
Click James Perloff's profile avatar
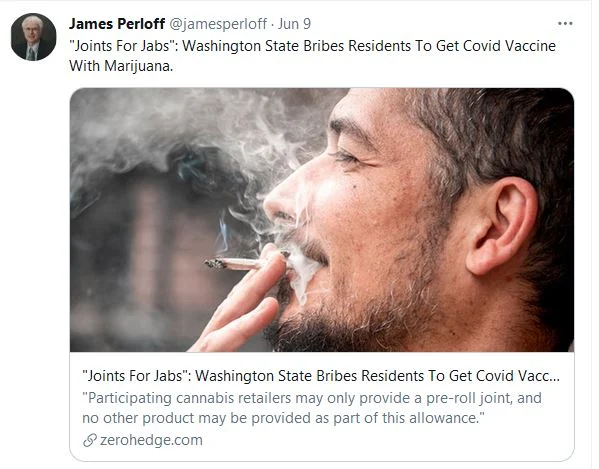point(34,37)
